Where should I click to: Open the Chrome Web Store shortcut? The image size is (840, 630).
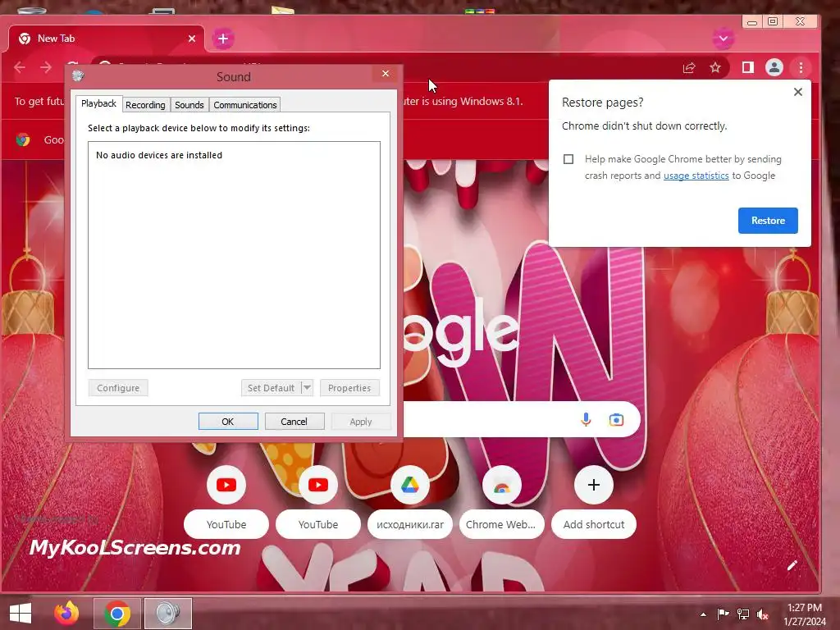[501, 485]
